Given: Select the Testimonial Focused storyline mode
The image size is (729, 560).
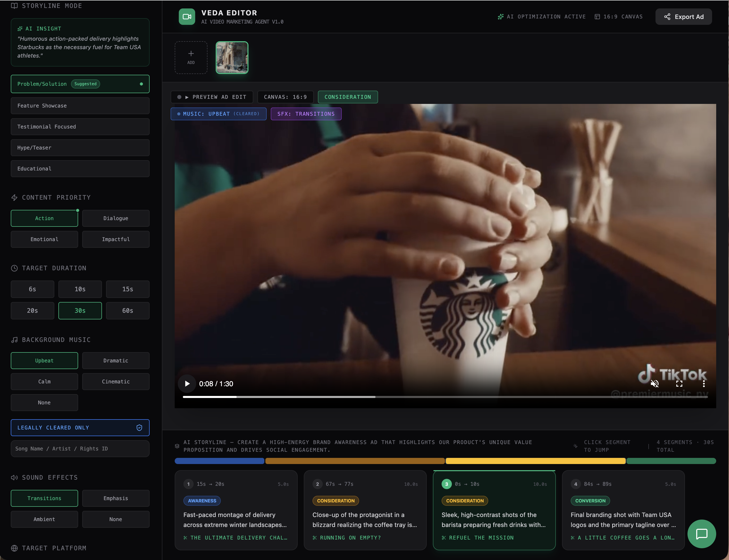Looking at the screenshot, I should click(80, 127).
